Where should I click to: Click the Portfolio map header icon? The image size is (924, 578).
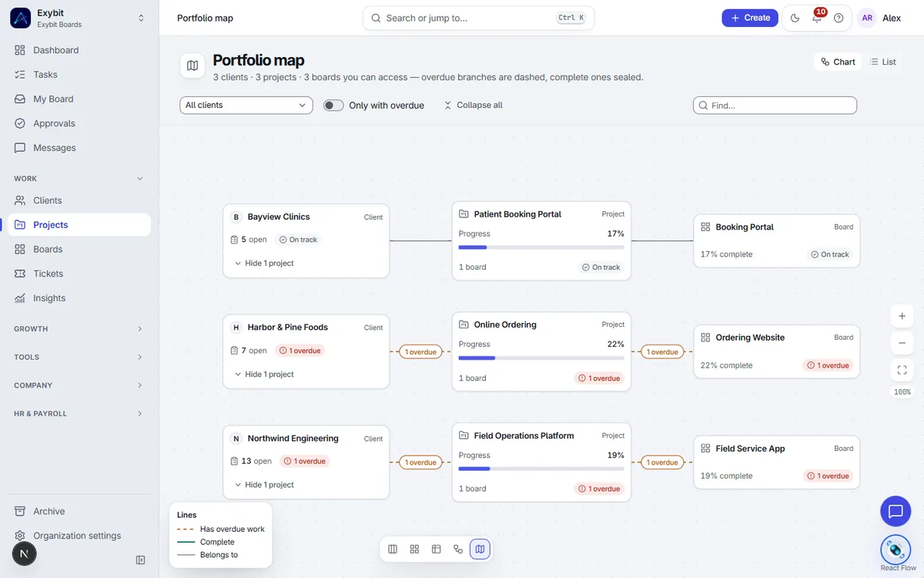tap(192, 66)
